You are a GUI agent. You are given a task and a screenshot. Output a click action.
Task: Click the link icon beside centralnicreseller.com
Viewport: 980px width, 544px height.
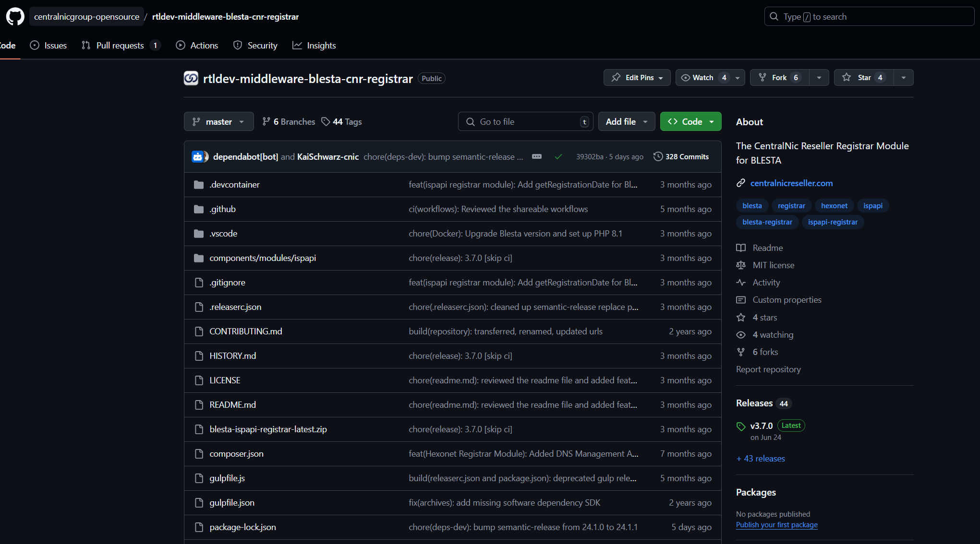741,183
